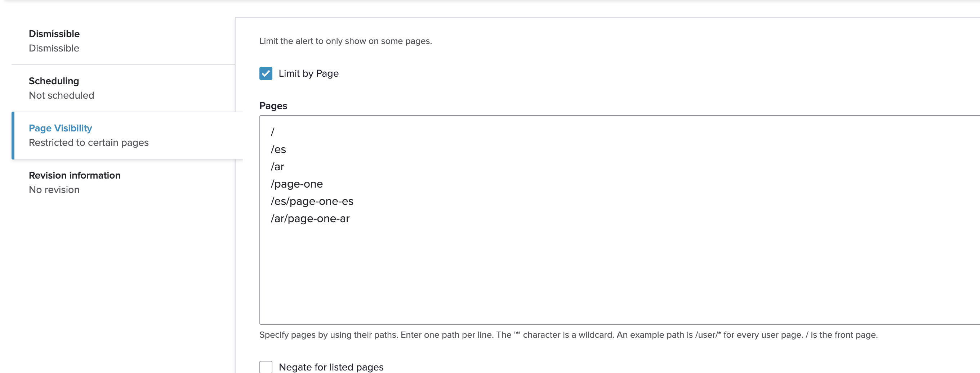
Task: Open the Revision information tab
Action: [74, 175]
